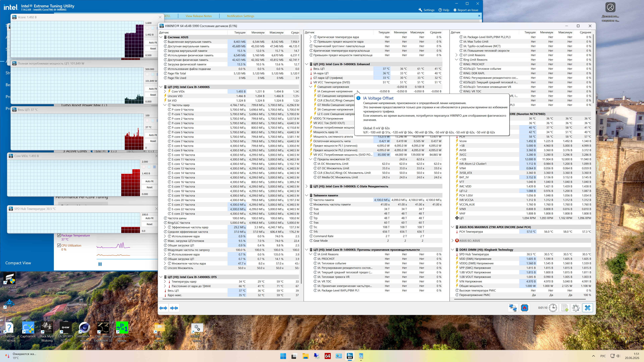Start logging with the sheet-plus icon
This screenshot has width=644, height=362.
click(565, 308)
